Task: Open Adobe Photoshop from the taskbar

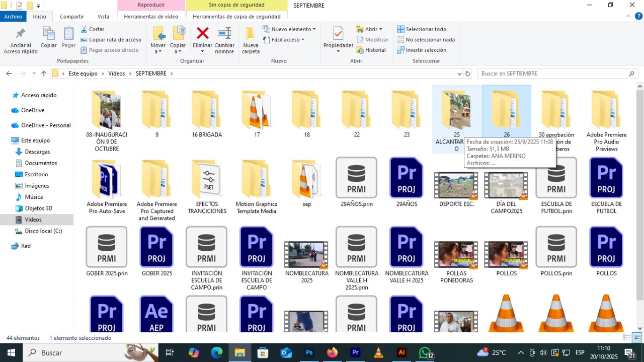Action: [309, 353]
